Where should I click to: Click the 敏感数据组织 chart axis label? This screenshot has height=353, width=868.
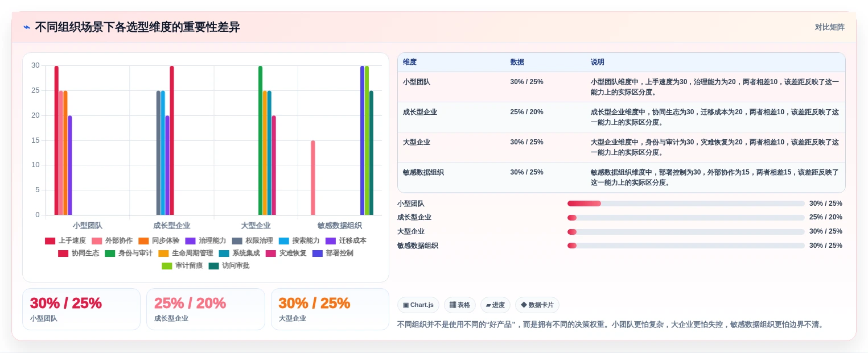pyautogui.click(x=340, y=226)
